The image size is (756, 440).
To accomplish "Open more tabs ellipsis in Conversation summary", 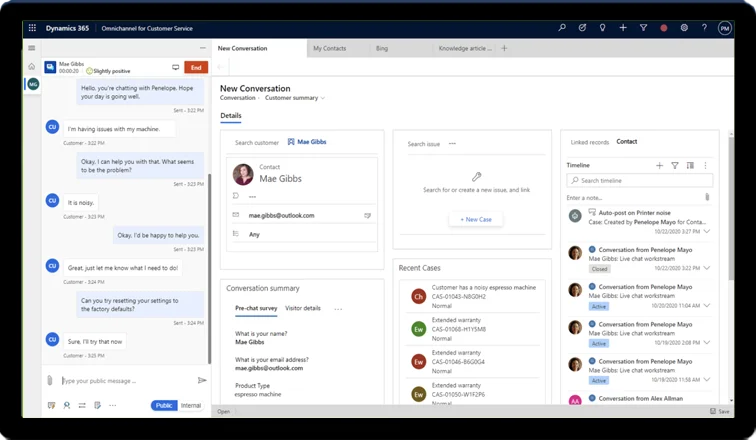I will pos(338,308).
